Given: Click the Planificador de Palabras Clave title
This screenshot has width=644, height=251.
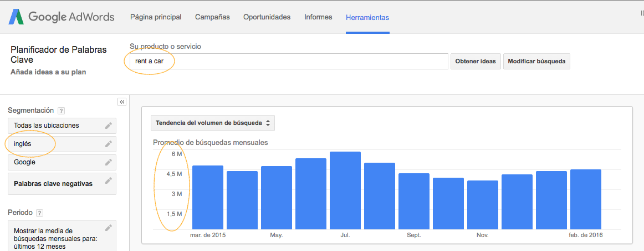Looking at the screenshot, I should (59, 55).
